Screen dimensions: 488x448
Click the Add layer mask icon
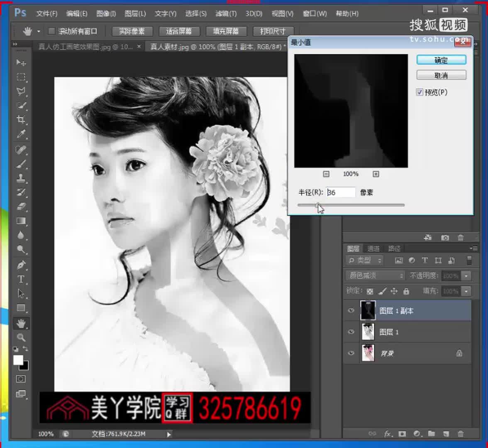tap(401, 434)
